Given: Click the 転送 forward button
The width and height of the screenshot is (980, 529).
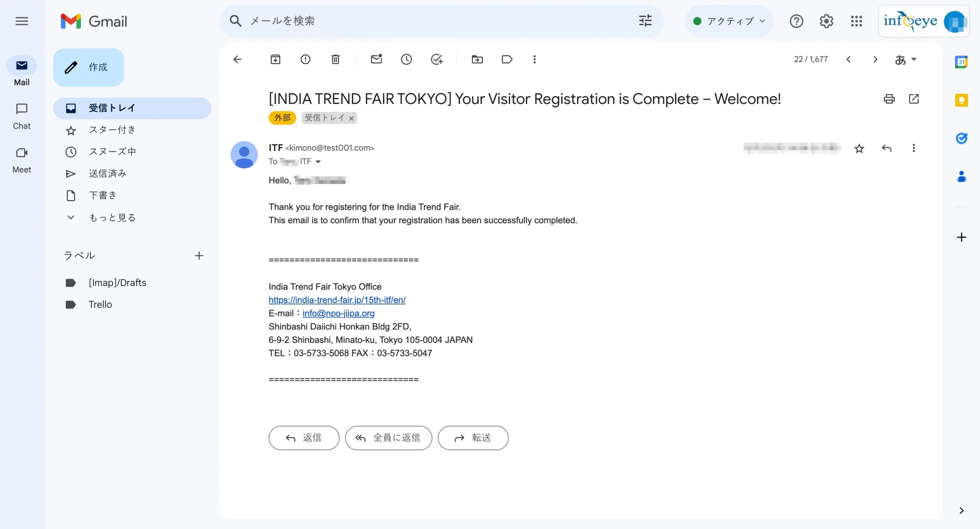Looking at the screenshot, I should pyautogui.click(x=473, y=438).
